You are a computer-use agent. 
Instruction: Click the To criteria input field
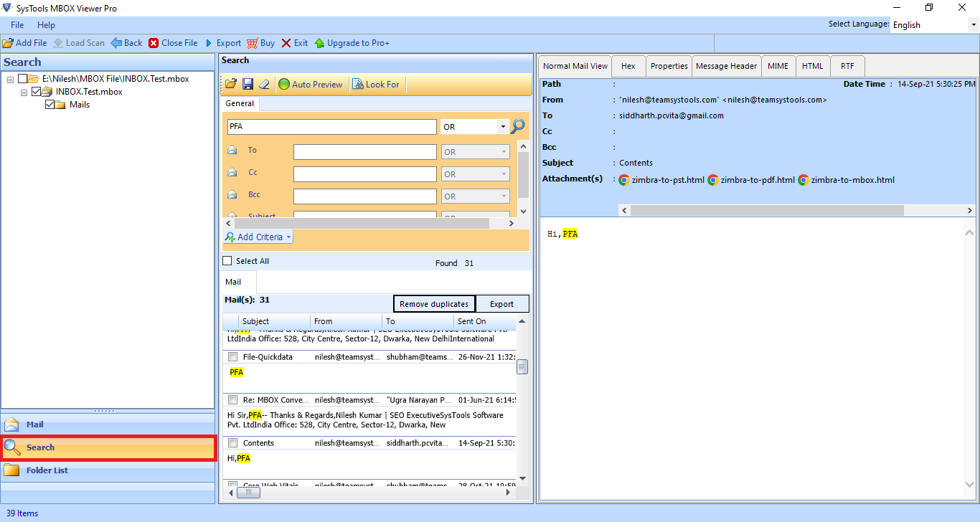364,152
